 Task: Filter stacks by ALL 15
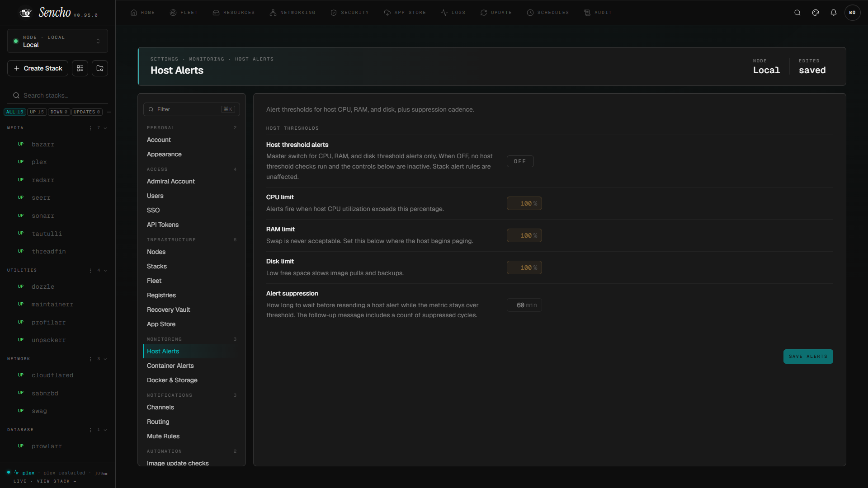[x=14, y=112]
